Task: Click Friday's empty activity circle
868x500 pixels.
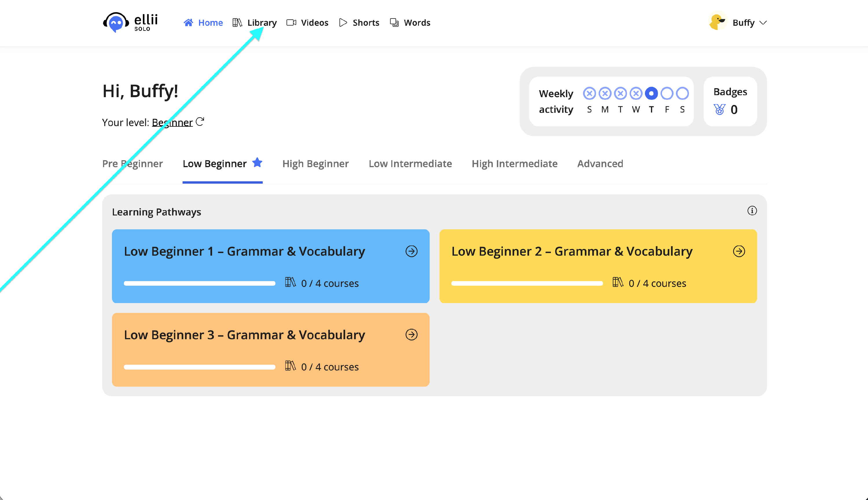Action: [667, 93]
